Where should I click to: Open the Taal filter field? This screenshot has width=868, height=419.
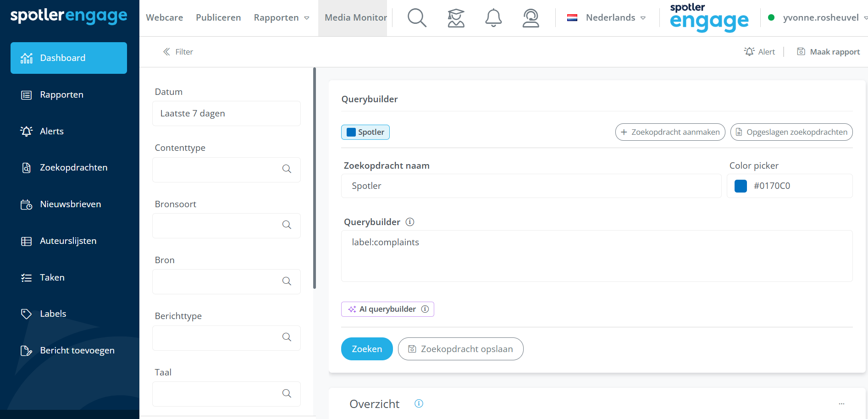pos(227,394)
